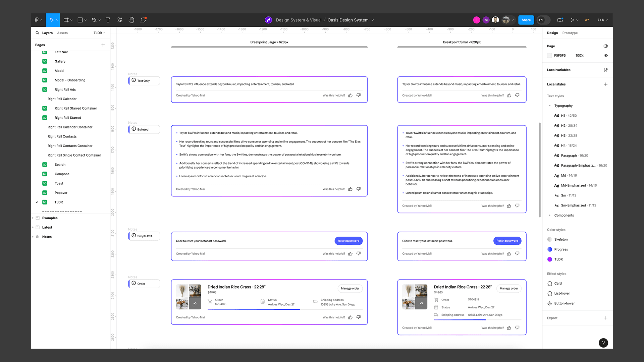Image resolution: width=644 pixels, height=362 pixels.
Task: Switch to the Prototype tab
Action: pyautogui.click(x=570, y=33)
